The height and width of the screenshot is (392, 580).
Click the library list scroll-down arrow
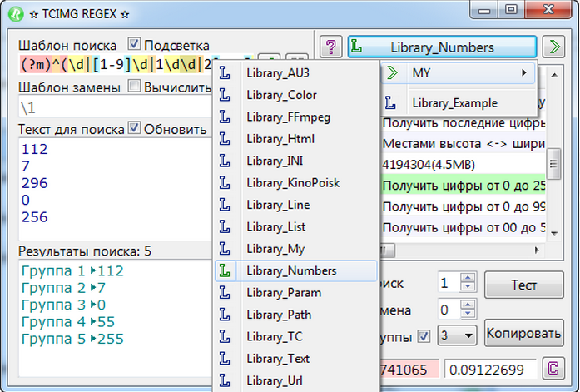pos(554,233)
